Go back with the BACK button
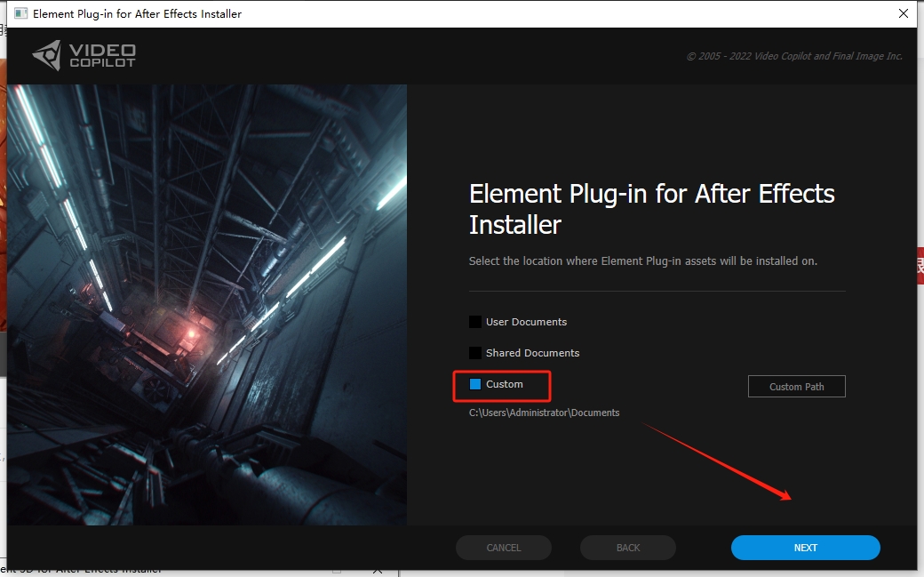Viewport: 924px width, 577px height. [627, 548]
